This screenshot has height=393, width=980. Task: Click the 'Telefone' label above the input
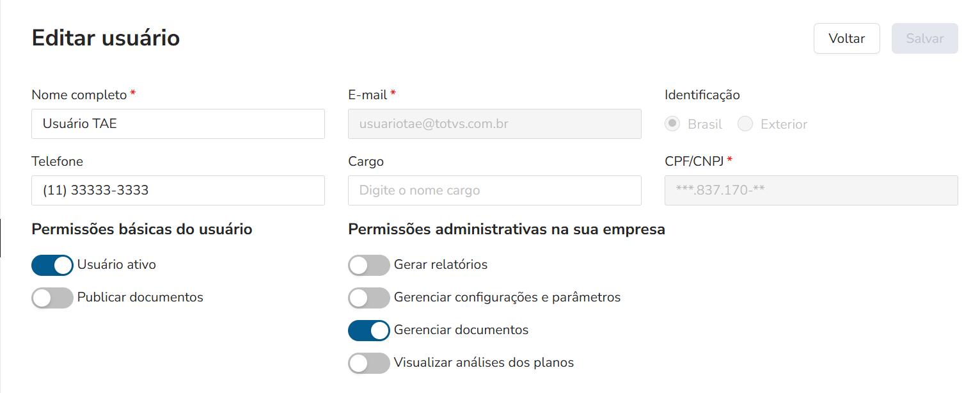click(57, 162)
